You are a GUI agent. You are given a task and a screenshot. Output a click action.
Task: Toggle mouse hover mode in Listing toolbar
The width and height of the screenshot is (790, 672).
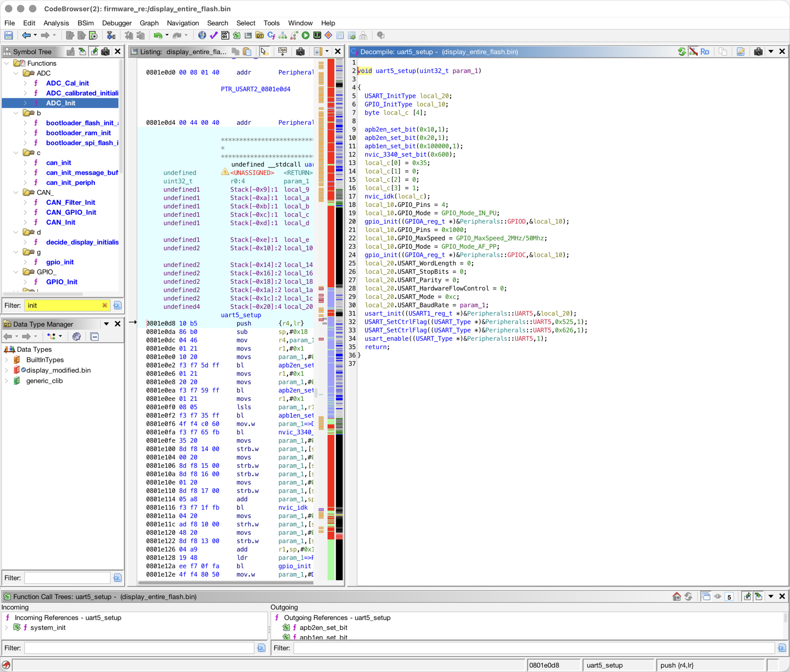click(x=264, y=52)
